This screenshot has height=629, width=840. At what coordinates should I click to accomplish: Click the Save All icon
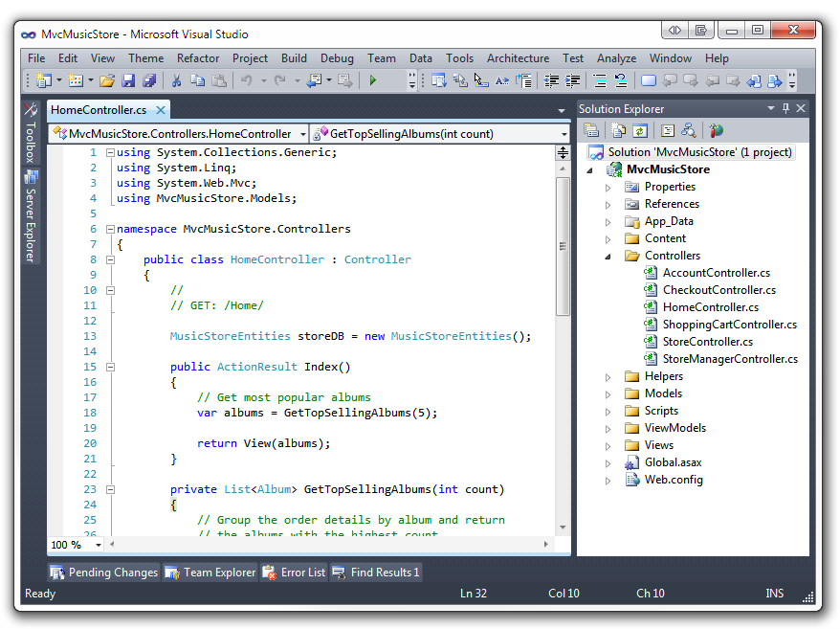tap(149, 81)
